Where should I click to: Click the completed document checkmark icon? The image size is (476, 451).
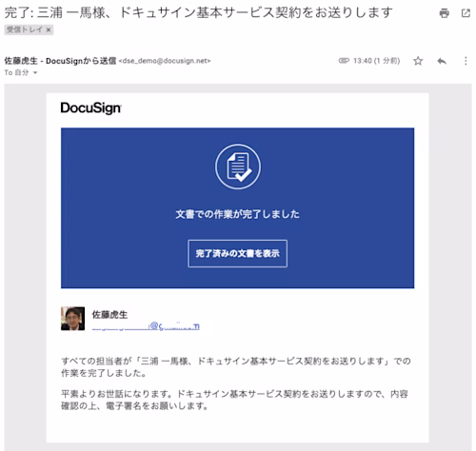[238, 167]
